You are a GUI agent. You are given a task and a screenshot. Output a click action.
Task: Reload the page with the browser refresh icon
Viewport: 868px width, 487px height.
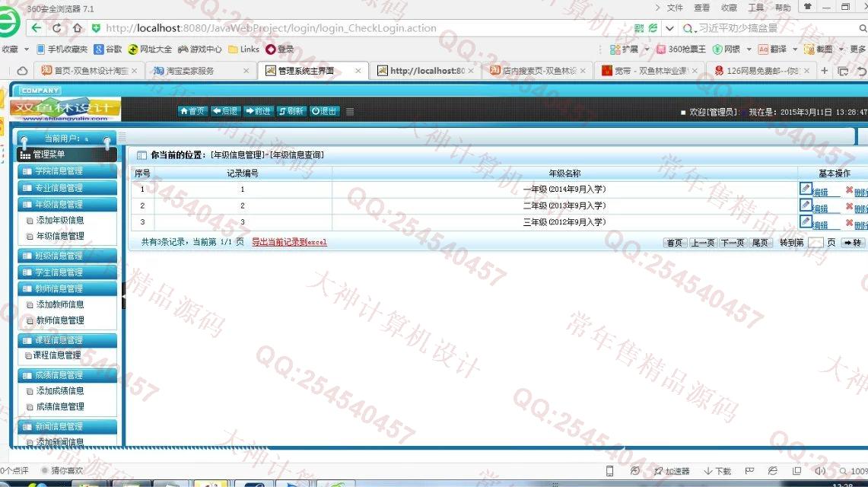57,27
